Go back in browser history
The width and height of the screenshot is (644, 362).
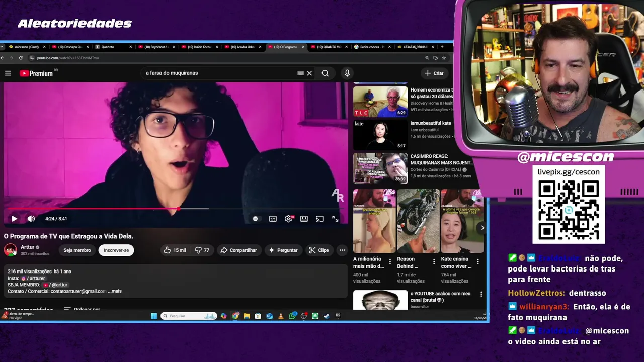(x=3, y=58)
